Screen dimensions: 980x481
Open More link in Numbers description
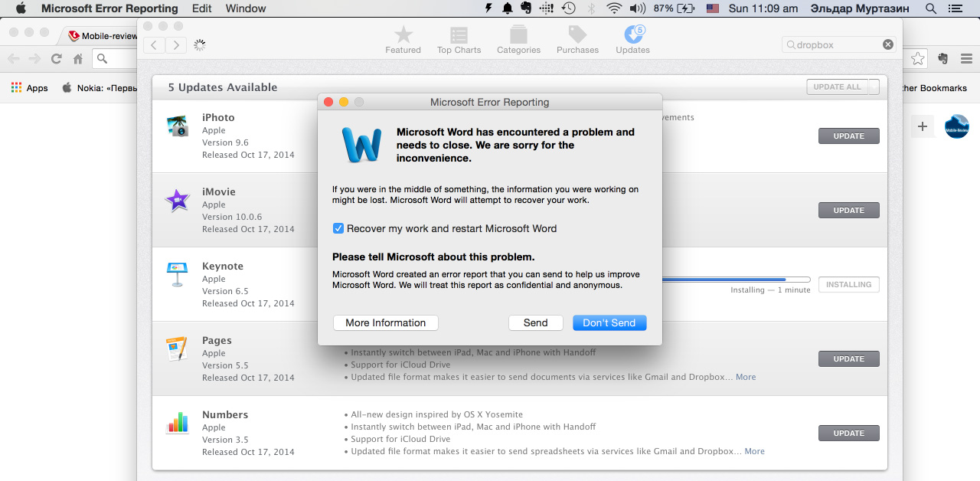coord(755,451)
